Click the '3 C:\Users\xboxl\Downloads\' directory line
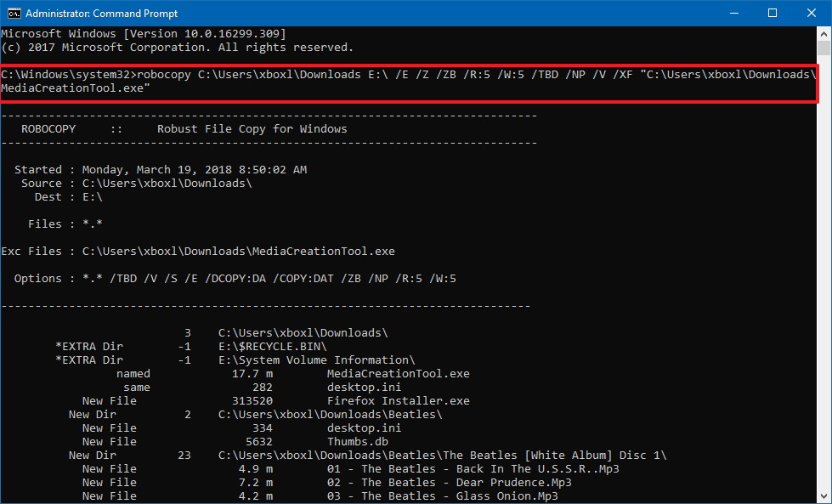 [x=286, y=333]
